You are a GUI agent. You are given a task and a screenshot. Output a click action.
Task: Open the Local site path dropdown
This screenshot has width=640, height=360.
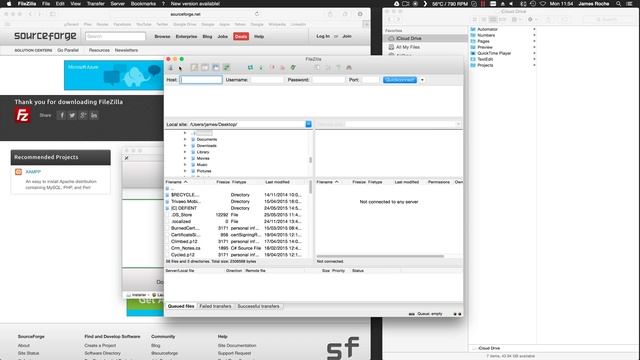309,124
